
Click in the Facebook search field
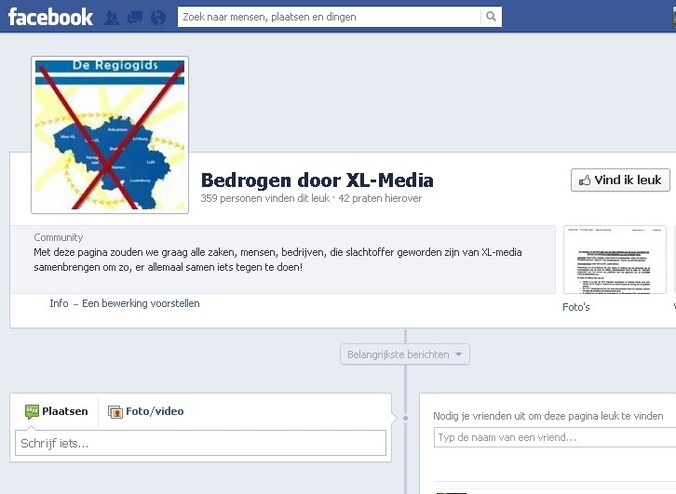click(329, 17)
